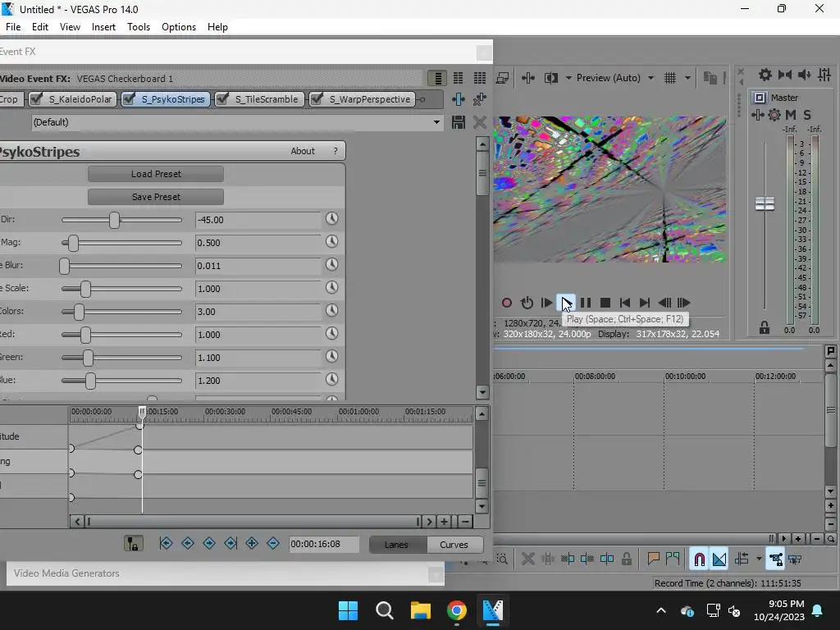Click the Pause button in preview transport
The height and width of the screenshot is (630, 840).
pyautogui.click(x=586, y=303)
